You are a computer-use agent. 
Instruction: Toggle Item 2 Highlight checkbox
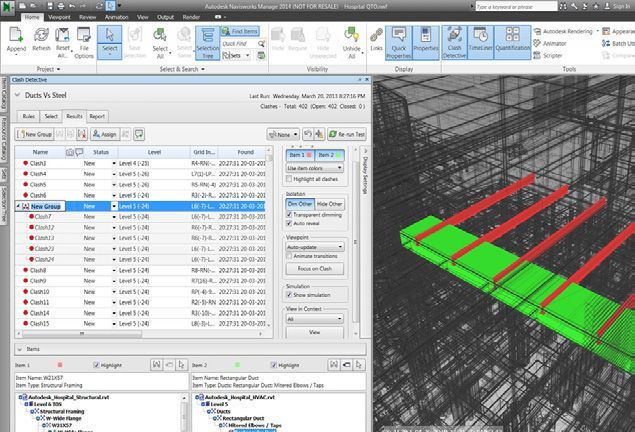(x=273, y=365)
